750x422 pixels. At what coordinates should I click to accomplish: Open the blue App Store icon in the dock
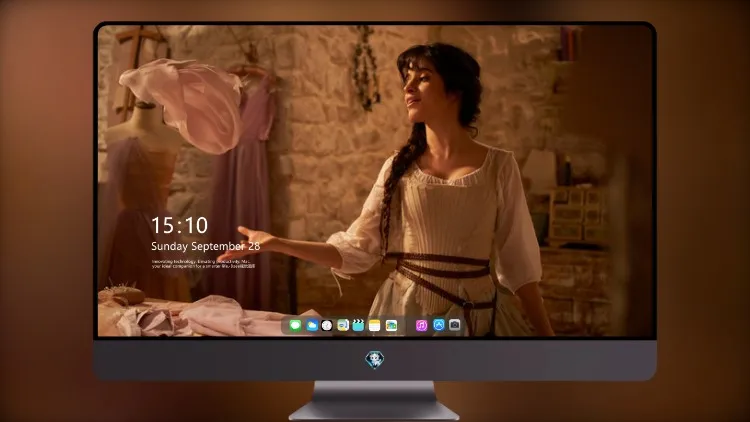click(439, 325)
